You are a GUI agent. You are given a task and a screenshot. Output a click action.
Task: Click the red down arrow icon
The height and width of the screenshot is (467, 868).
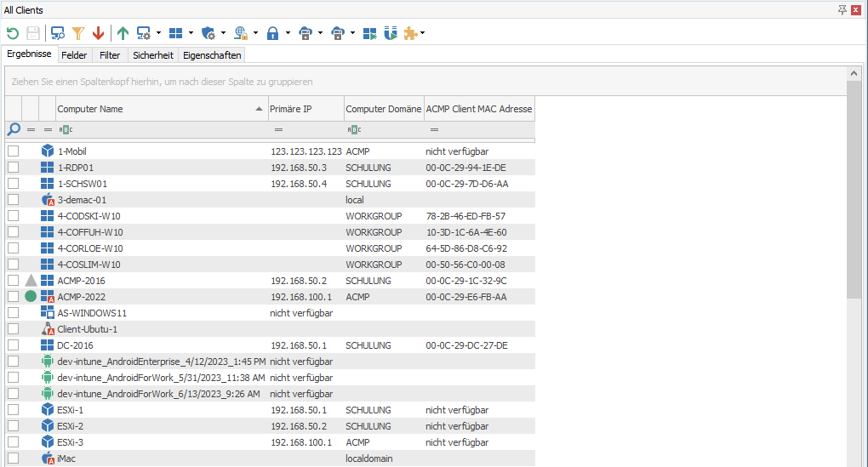tap(99, 33)
